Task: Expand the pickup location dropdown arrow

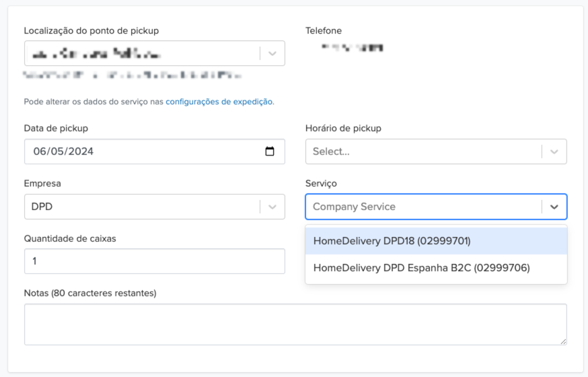Action: tap(272, 53)
